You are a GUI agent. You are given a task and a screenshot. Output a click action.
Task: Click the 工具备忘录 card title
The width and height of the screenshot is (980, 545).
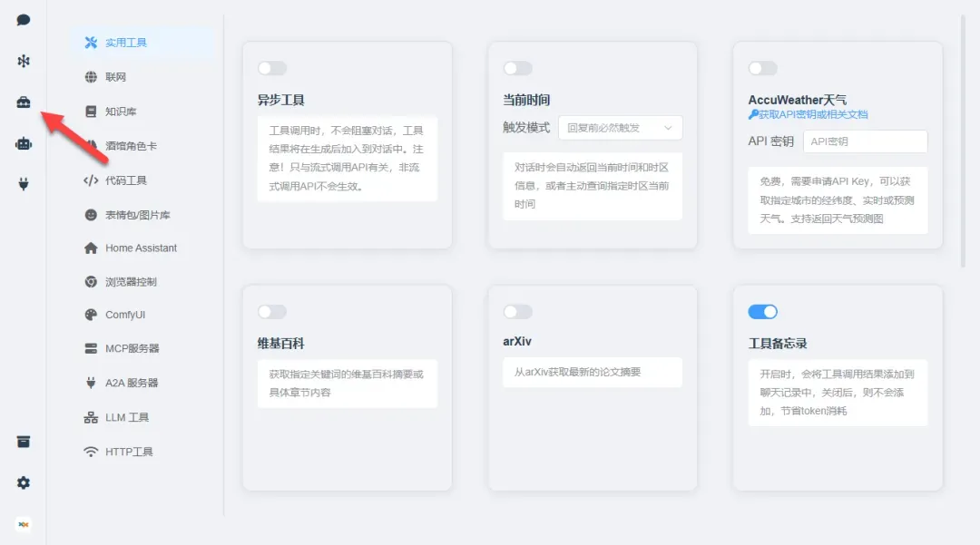778,344
